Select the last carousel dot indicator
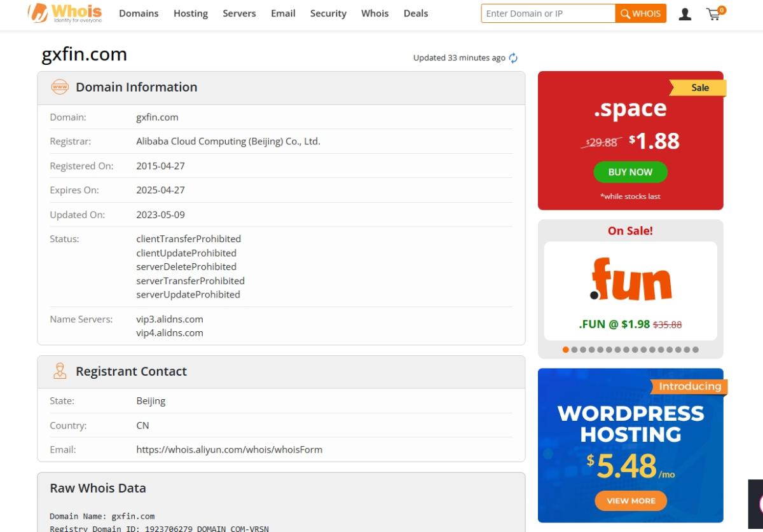Viewport: 763px width, 532px height. tap(696, 350)
